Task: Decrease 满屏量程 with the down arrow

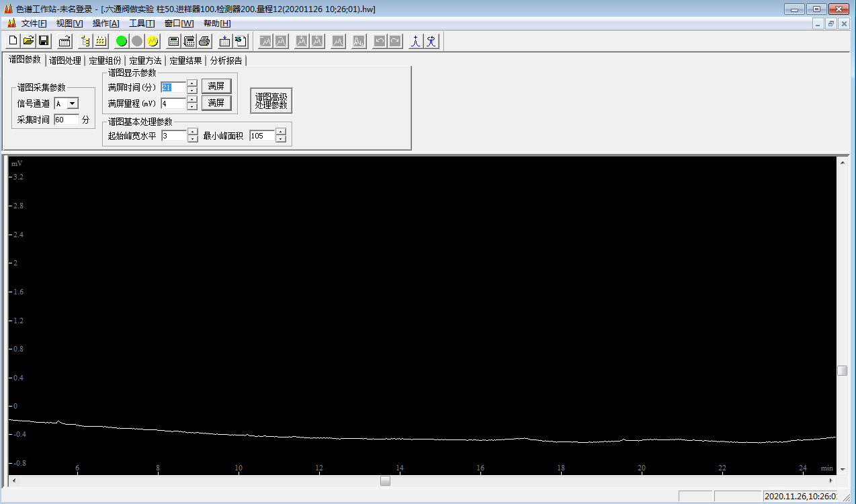Action: pyautogui.click(x=192, y=107)
